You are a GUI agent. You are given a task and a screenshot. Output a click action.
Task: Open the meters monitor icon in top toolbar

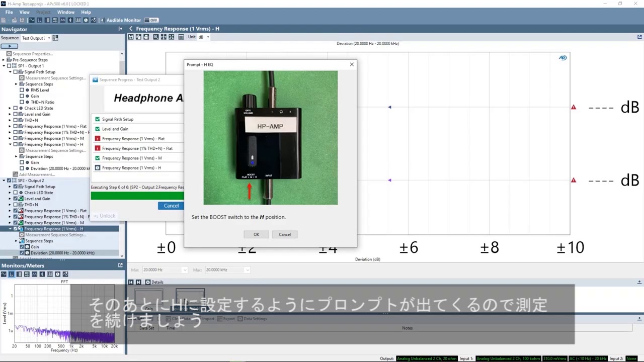(47, 20)
